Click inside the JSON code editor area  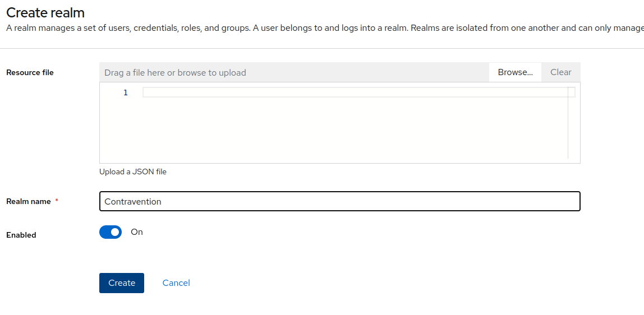coord(339,123)
